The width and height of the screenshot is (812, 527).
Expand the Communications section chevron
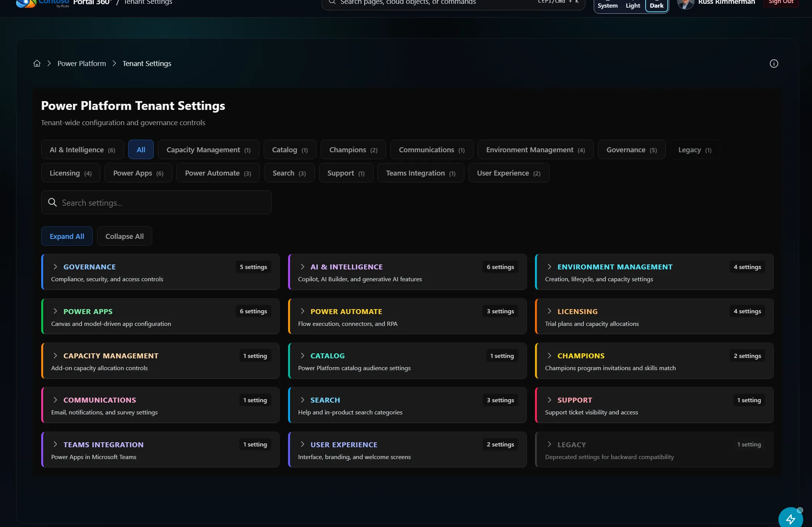tap(55, 400)
